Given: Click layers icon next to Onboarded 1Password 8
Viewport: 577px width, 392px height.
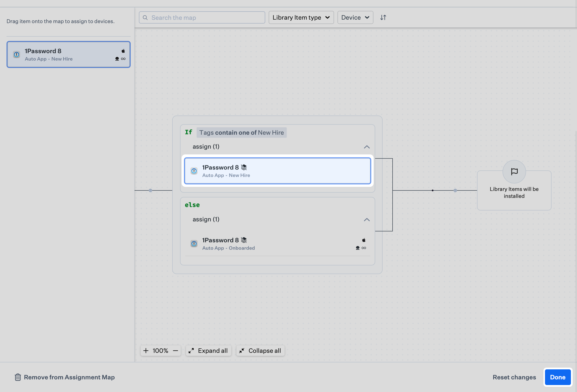Looking at the screenshot, I should pyautogui.click(x=244, y=240).
